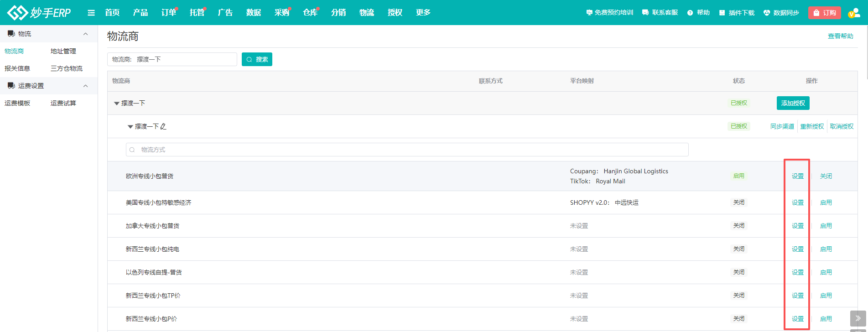Collapse the 物流 sidebar section

pos(85,34)
